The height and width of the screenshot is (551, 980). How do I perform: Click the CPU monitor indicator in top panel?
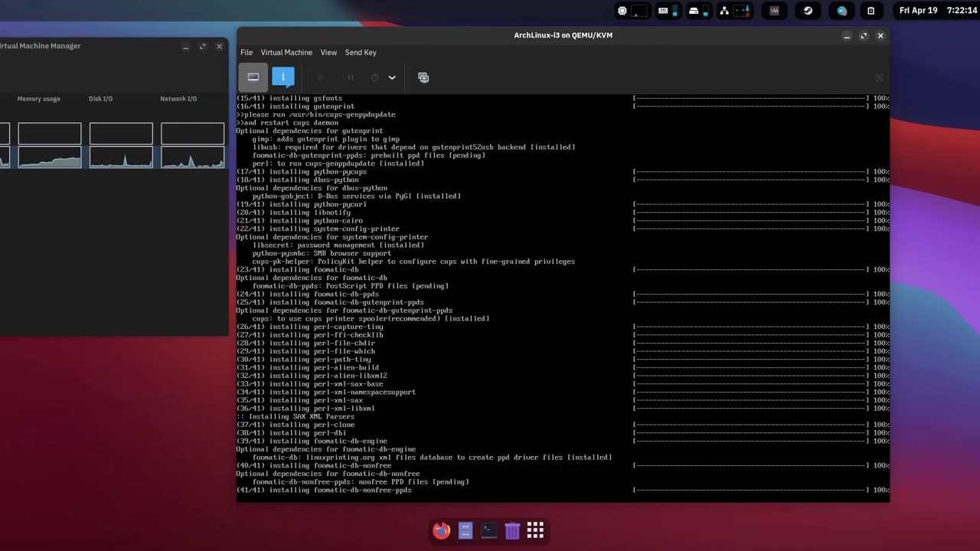632,11
